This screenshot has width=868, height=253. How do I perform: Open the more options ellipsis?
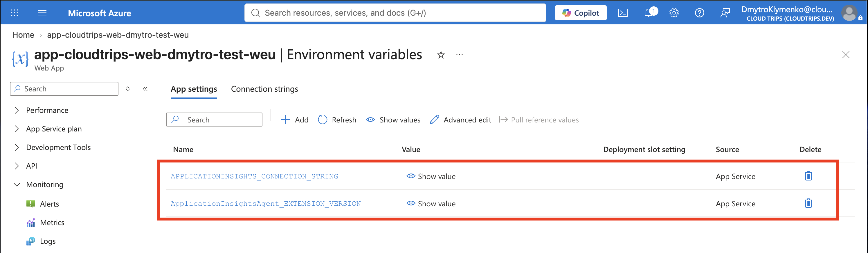point(460,55)
